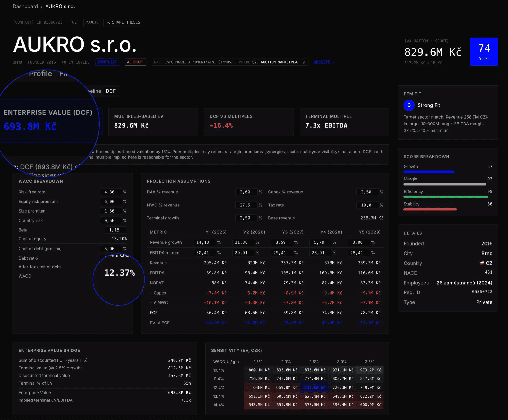
Task: Click the Margin score bar
Action: click(x=445, y=184)
